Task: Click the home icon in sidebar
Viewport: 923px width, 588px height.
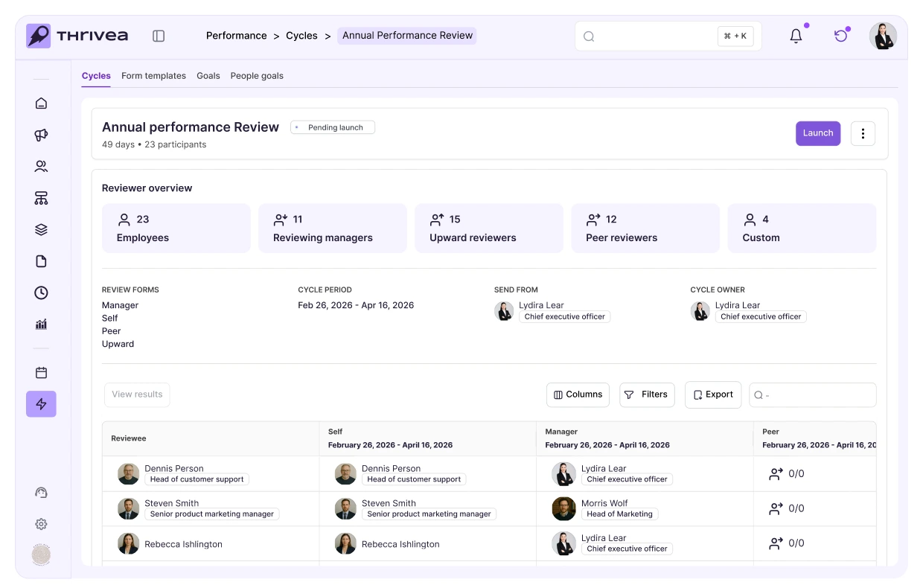Action: (41, 103)
